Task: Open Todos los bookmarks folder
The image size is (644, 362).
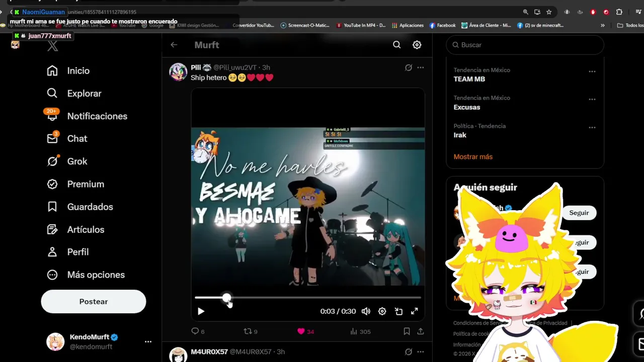Action: tap(630, 25)
